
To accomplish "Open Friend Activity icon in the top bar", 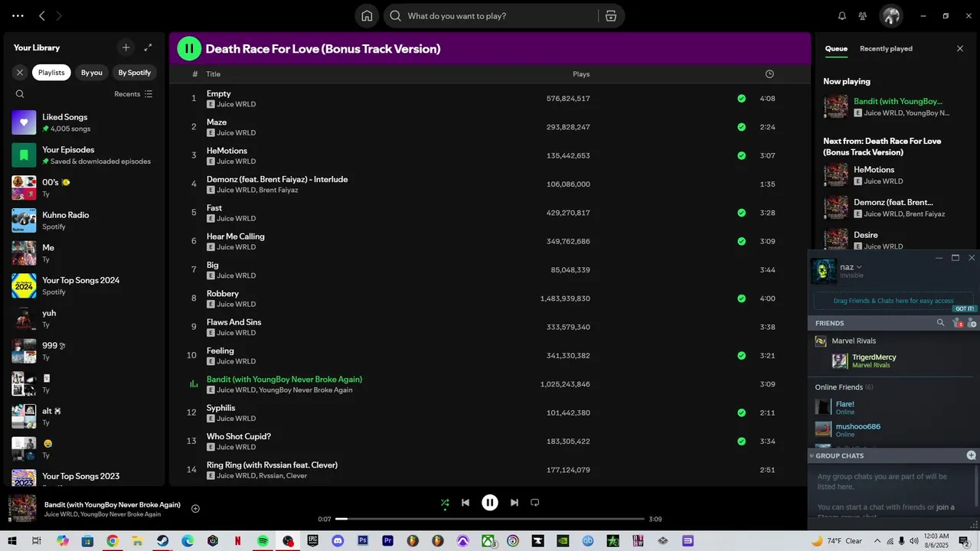I will 863,16.
